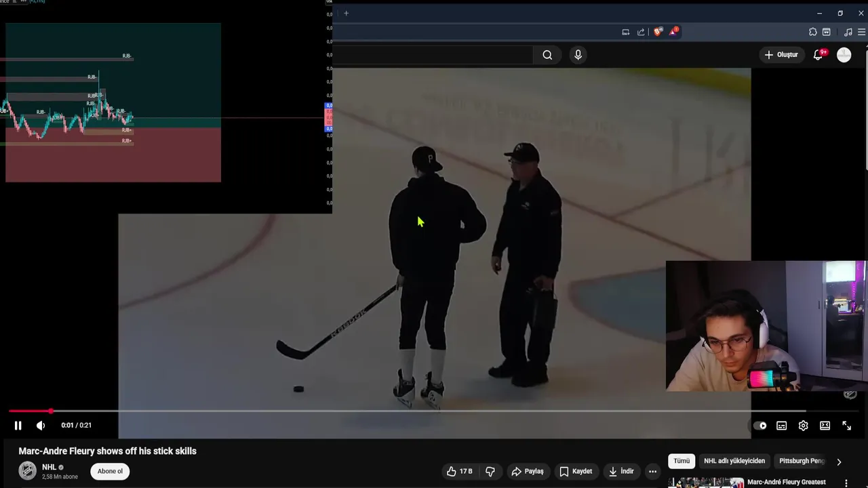Screen dimensions: 868x488
Task: Click inside the YouTube search field
Action: (x=432, y=55)
